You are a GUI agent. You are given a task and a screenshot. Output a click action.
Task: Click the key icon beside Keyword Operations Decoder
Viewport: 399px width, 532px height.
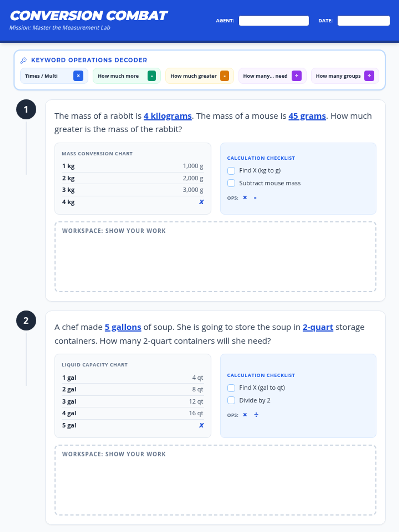(x=23, y=60)
